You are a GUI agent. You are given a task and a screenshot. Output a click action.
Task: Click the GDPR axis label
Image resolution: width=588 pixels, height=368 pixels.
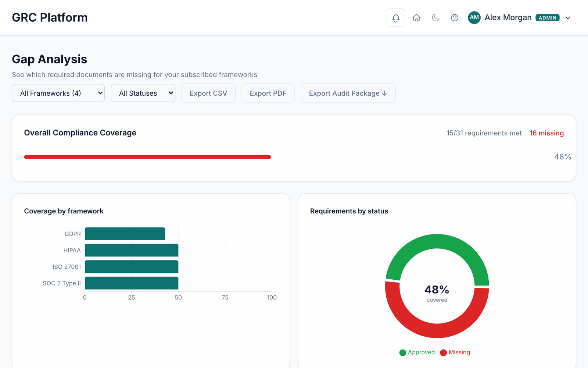click(73, 234)
